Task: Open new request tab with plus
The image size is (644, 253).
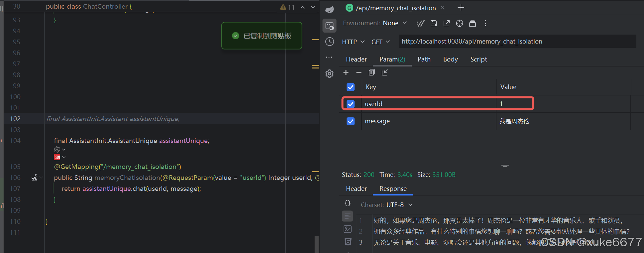Action: pyautogui.click(x=461, y=8)
